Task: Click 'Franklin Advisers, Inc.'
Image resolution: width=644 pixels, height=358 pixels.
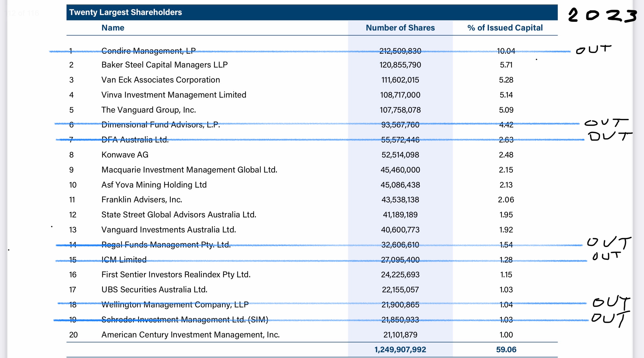Action: click(x=142, y=200)
